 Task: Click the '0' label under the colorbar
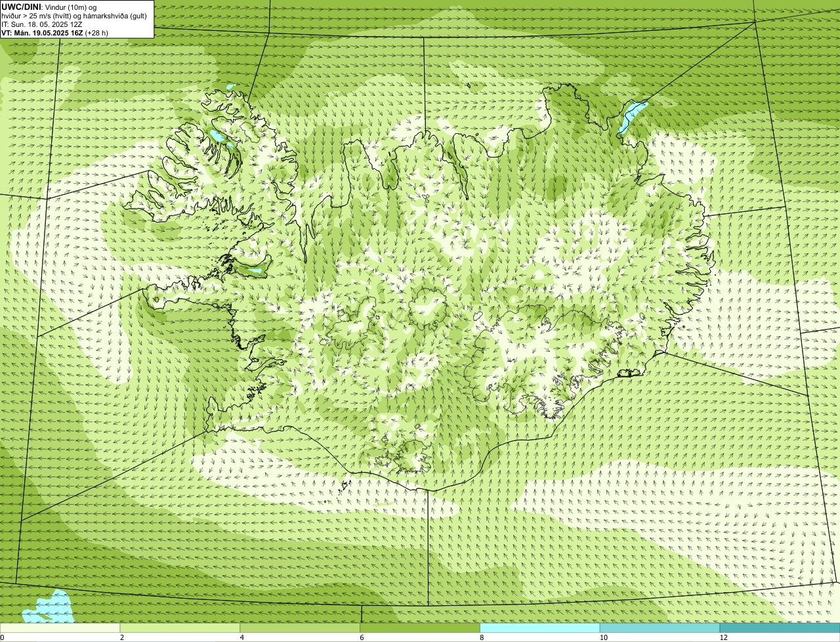pyautogui.click(x=2, y=637)
